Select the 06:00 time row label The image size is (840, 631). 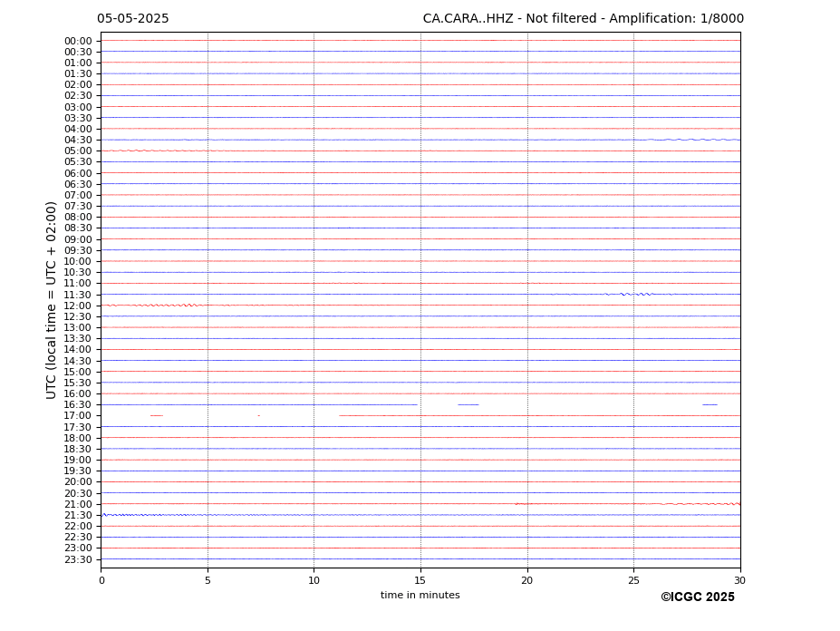[78, 173]
